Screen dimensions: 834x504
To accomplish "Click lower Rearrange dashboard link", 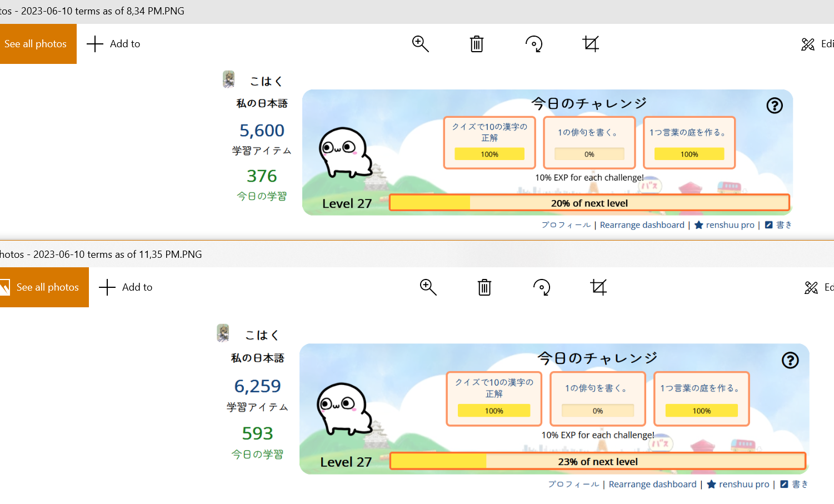I will click(653, 485).
